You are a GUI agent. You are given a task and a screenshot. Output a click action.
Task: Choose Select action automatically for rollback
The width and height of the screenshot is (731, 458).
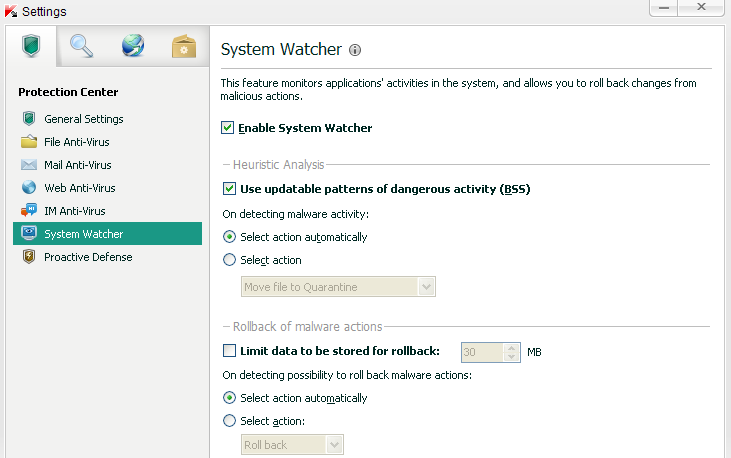click(229, 398)
